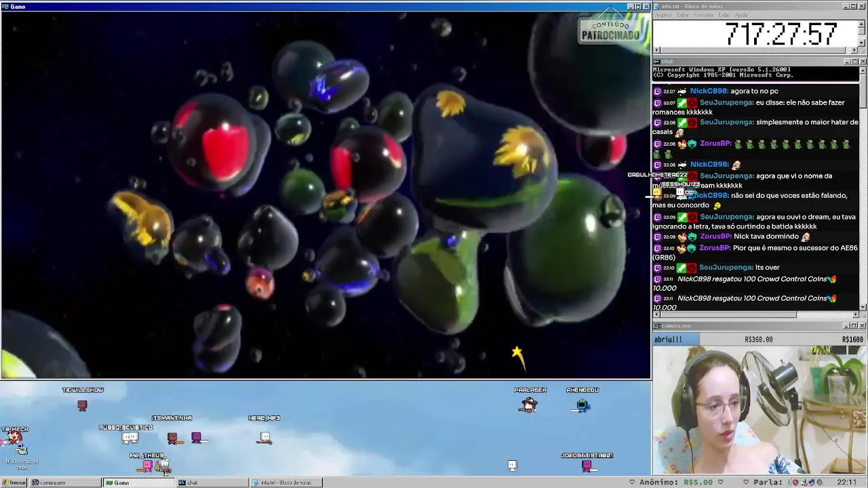Screen dimensions: 868x488
Task: Click the Anônimo: R$5.00 donation text
Action: [676, 483]
